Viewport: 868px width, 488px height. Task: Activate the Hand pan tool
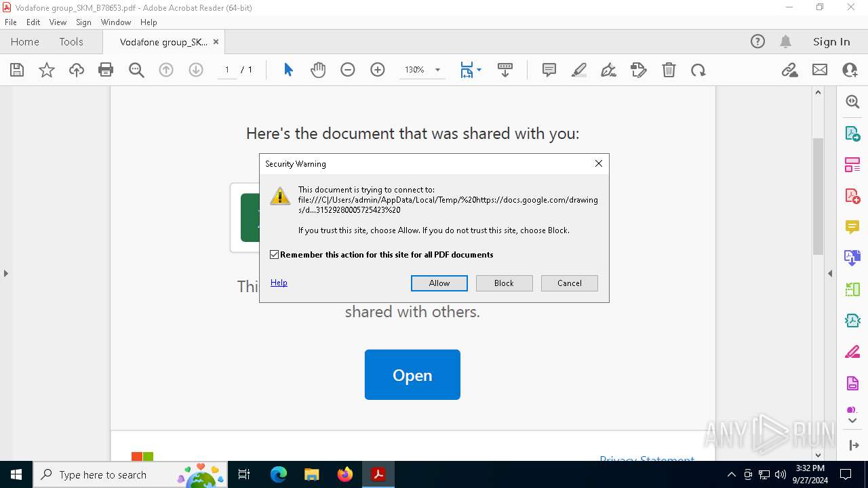(318, 70)
